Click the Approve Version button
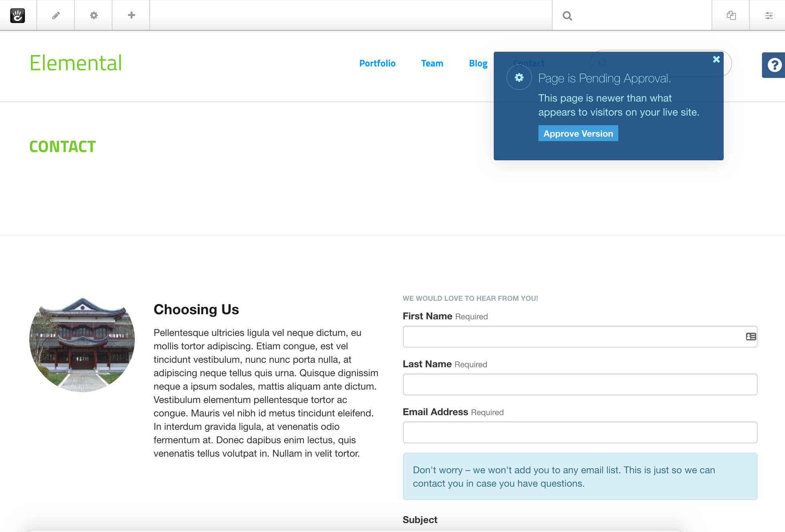 tap(578, 133)
